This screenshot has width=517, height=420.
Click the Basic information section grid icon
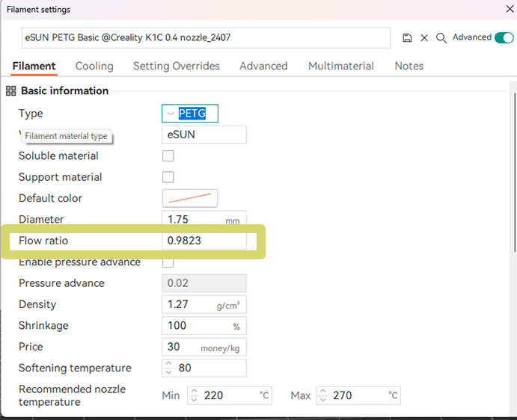(10, 91)
